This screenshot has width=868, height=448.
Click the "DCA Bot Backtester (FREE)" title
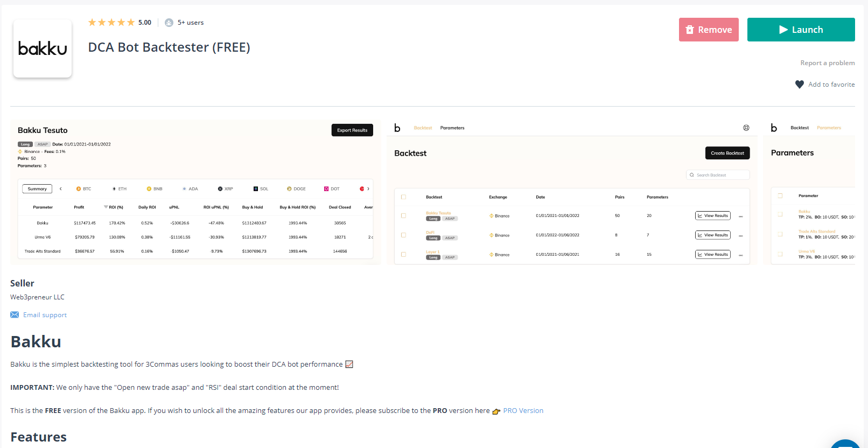pyautogui.click(x=169, y=47)
